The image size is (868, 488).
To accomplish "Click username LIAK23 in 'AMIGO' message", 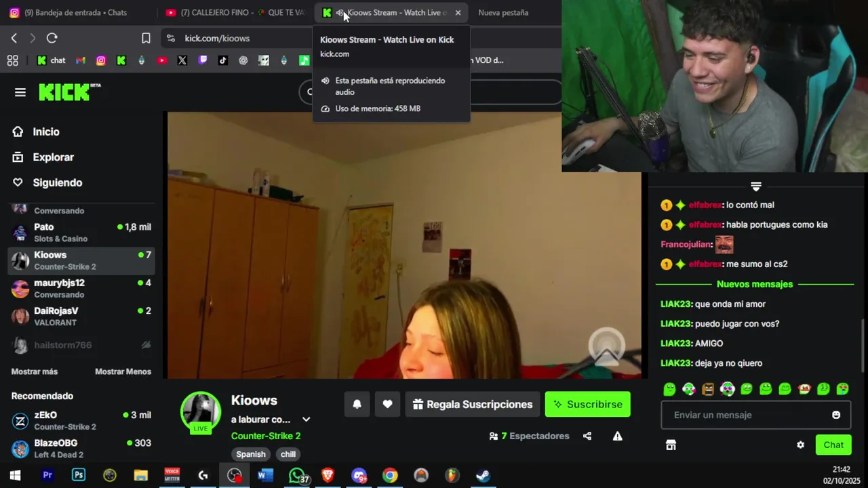I will pyautogui.click(x=676, y=344).
